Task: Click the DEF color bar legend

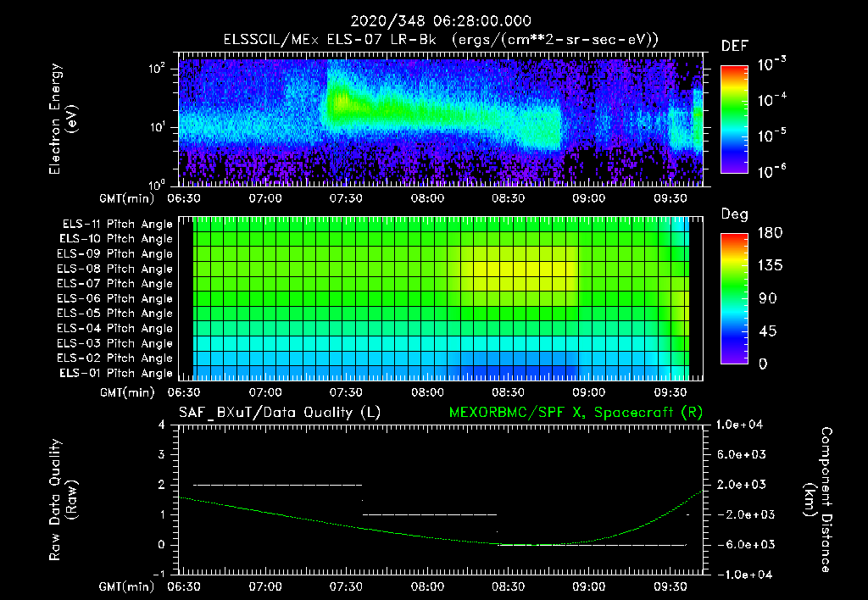Action: [734, 119]
